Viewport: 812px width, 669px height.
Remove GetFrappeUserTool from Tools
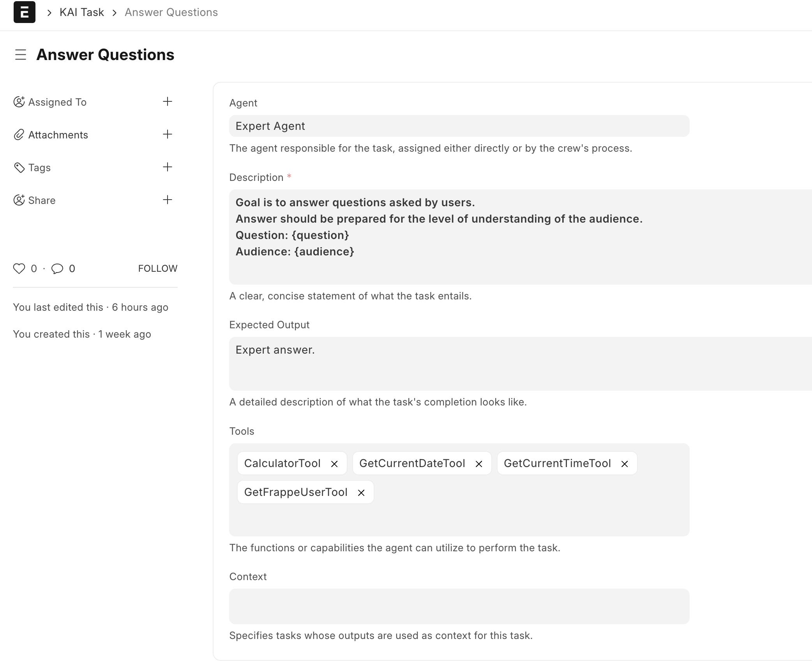click(x=361, y=493)
